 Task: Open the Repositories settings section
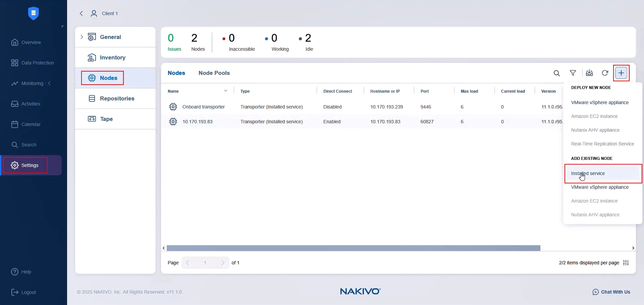click(x=117, y=98)
